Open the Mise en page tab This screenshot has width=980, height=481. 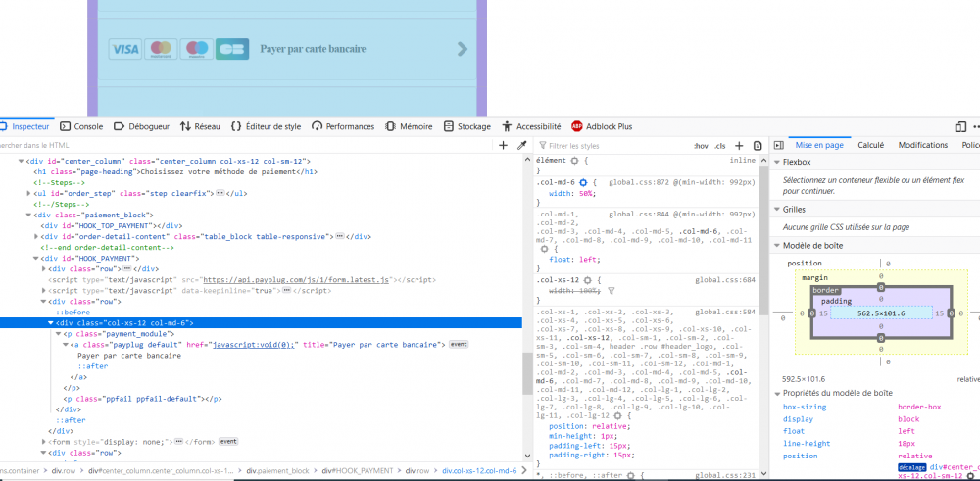click(x=818, y=145)
